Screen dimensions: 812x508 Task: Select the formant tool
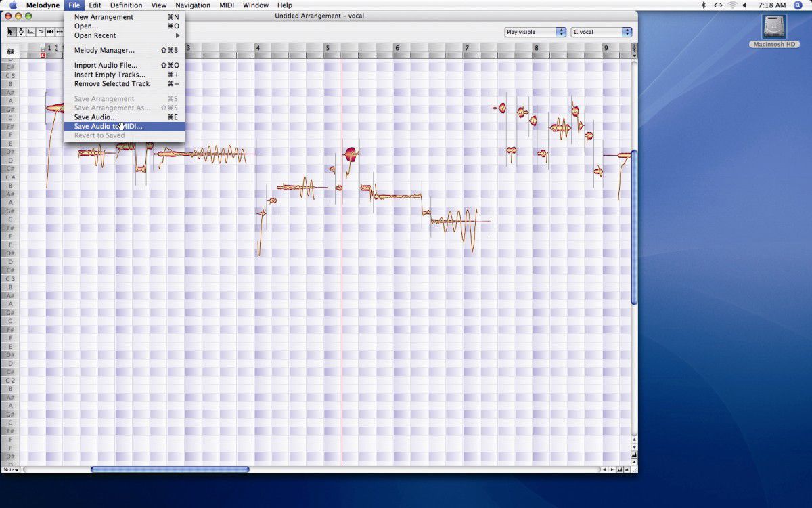tap(31, 32)
